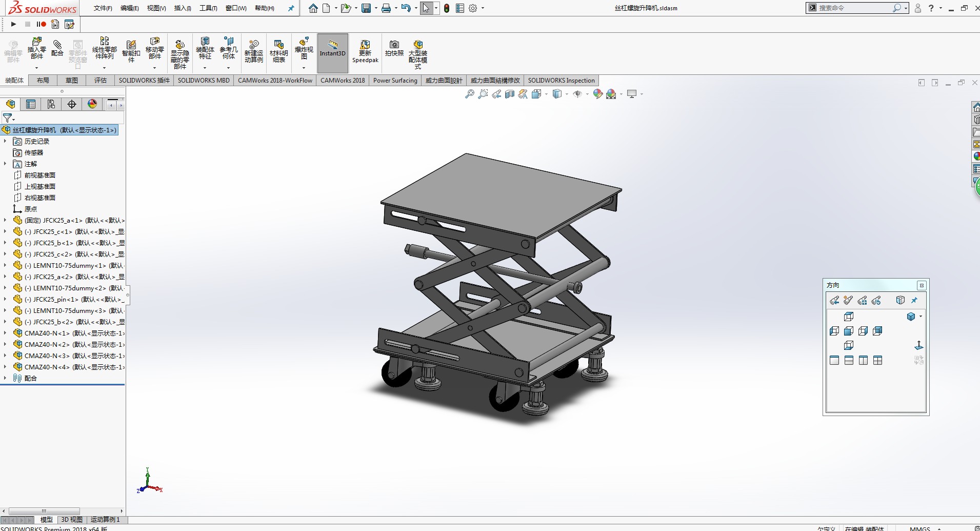Activate the Section View tool
The height and width of the screenshot is (531, 980).
(509, 94)
